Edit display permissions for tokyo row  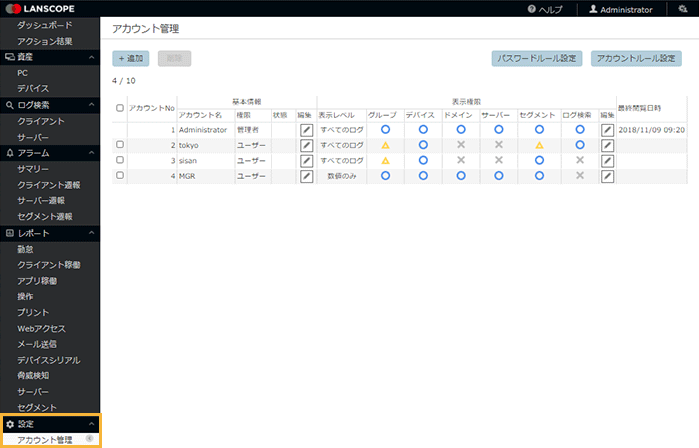[x=607, y=145]
